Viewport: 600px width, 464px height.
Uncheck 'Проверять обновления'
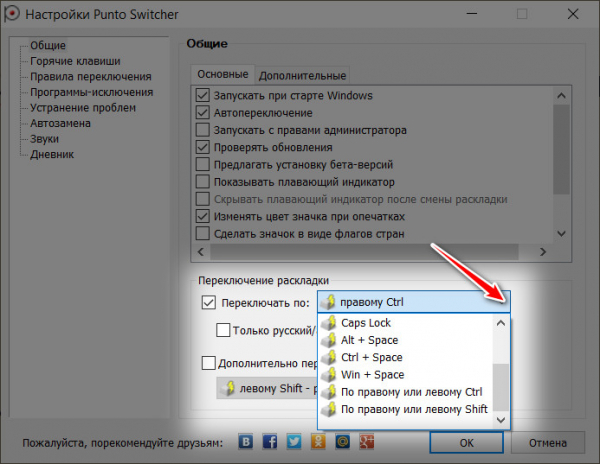[x=202, y=147]
